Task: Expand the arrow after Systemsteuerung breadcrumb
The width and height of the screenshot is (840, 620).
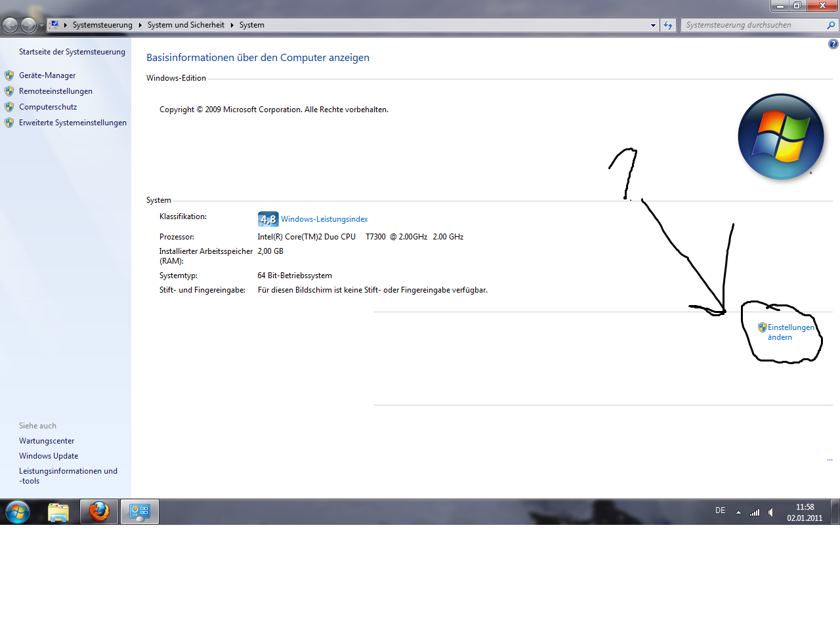Action: (x=140, y=25)
